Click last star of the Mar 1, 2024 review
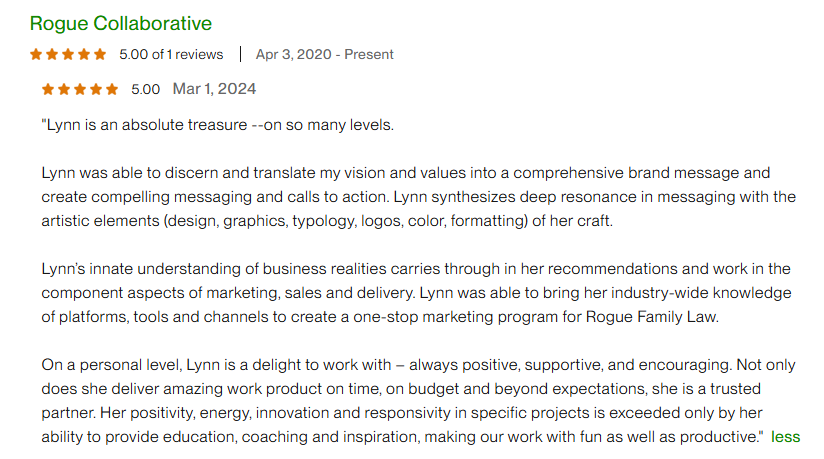The width and height of the screenshot is (824, 459). 111,89
